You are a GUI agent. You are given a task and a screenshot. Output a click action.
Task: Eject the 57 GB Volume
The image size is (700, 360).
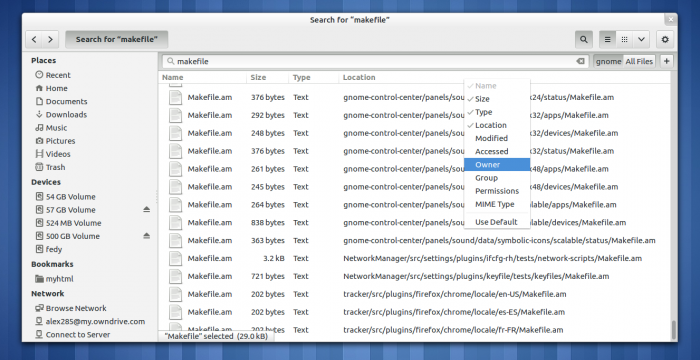[146, 209]
